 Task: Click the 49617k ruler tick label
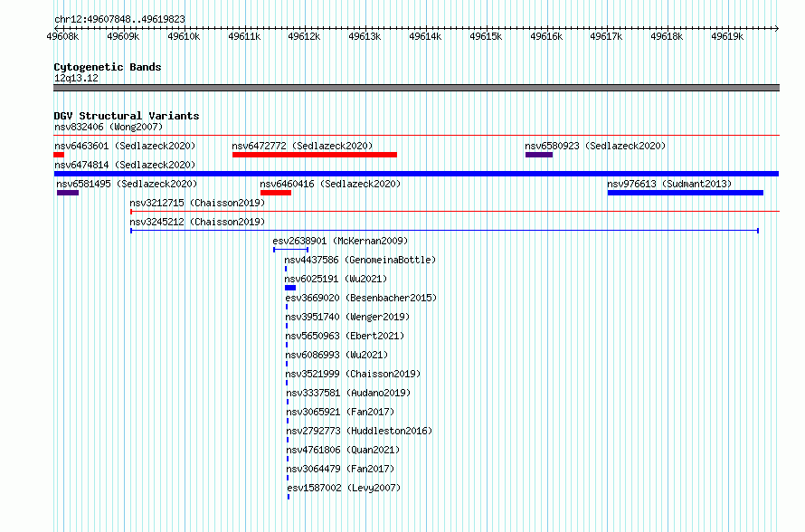(606, 36)
